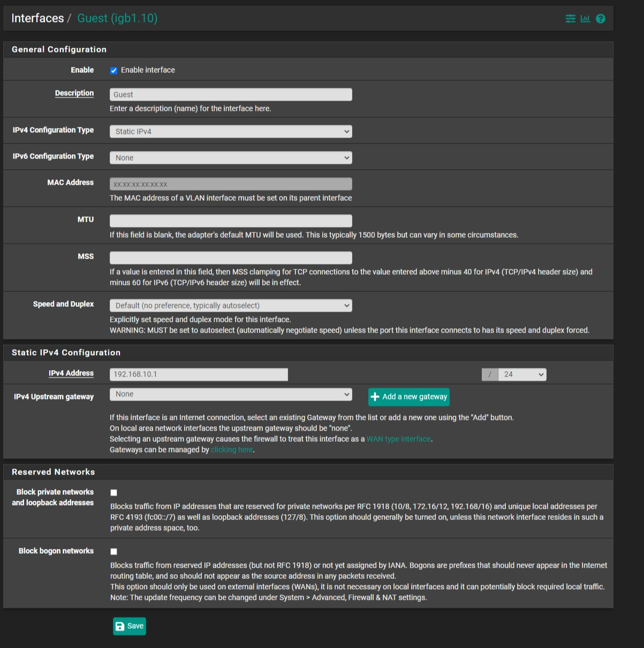
Task: Click the IPv4 Address input field
Action: pos(199,374)
